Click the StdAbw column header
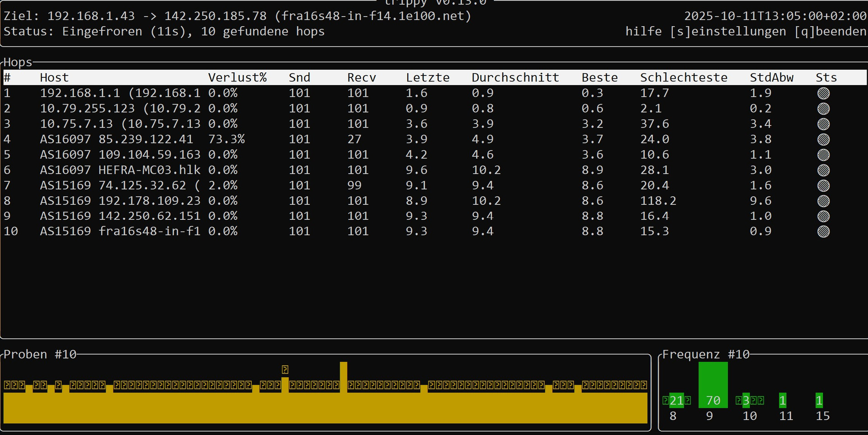Screen dimensions: 868x435 coord(772,77)
